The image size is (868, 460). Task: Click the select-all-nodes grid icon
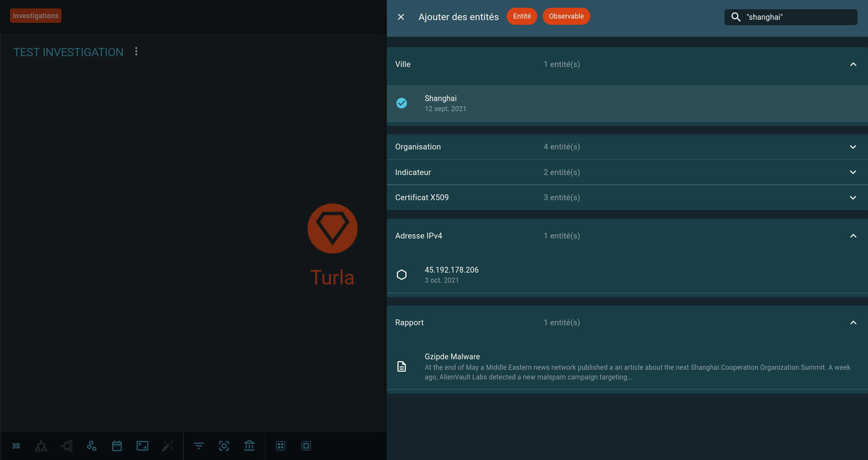[x=280, y=446]
